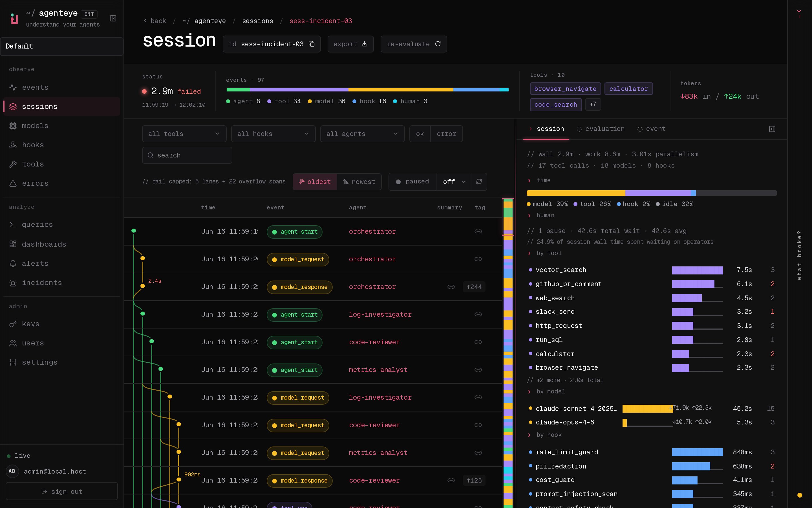Click code_search tool tag

click(x=556, y=104)
